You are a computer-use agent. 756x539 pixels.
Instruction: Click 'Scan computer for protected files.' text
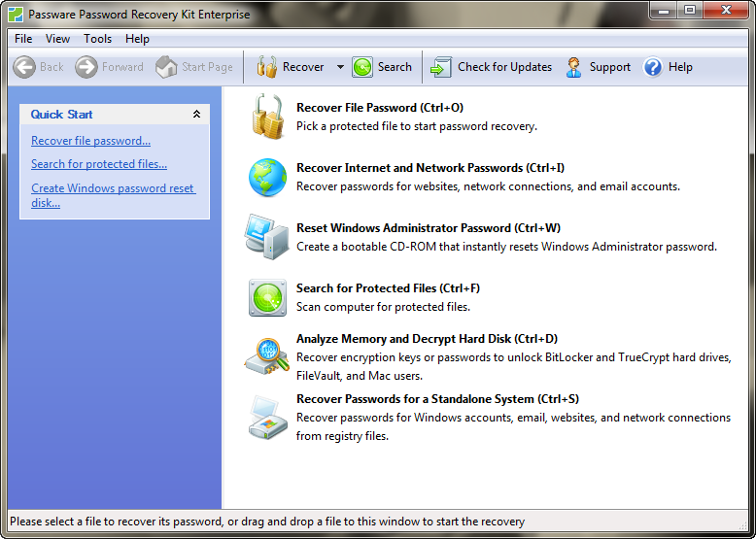(383, 307)
